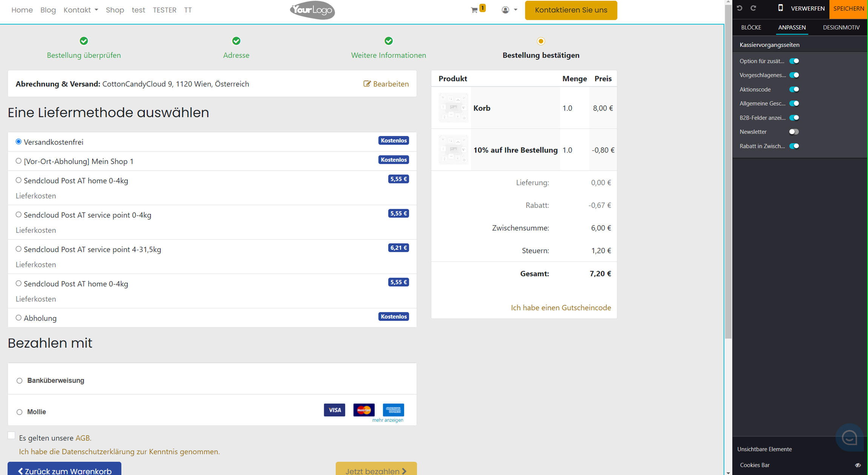Click the redo arrow icon
Screen dimensions: 868x475
753,8
